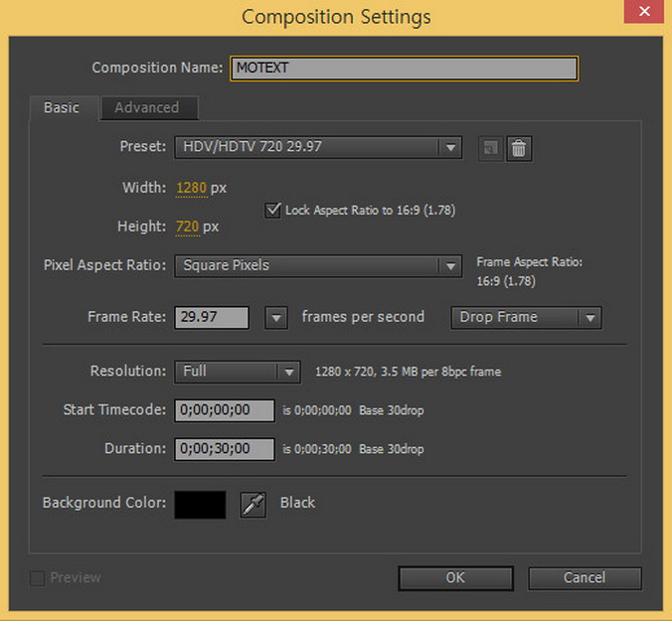This screenshot has height=621, width=672.
Task: Click the 'Black' color name text
Action: click(298, 503)
